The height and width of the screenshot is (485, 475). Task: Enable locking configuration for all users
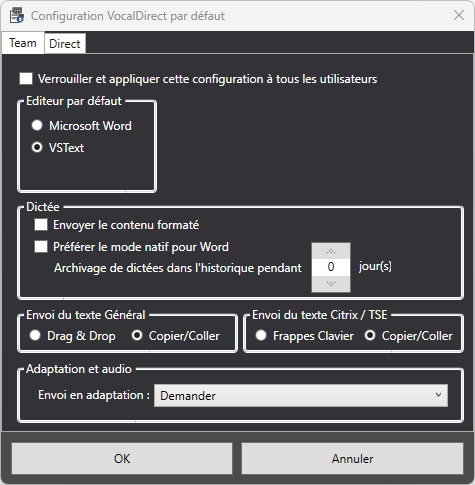tap(26, 79)
